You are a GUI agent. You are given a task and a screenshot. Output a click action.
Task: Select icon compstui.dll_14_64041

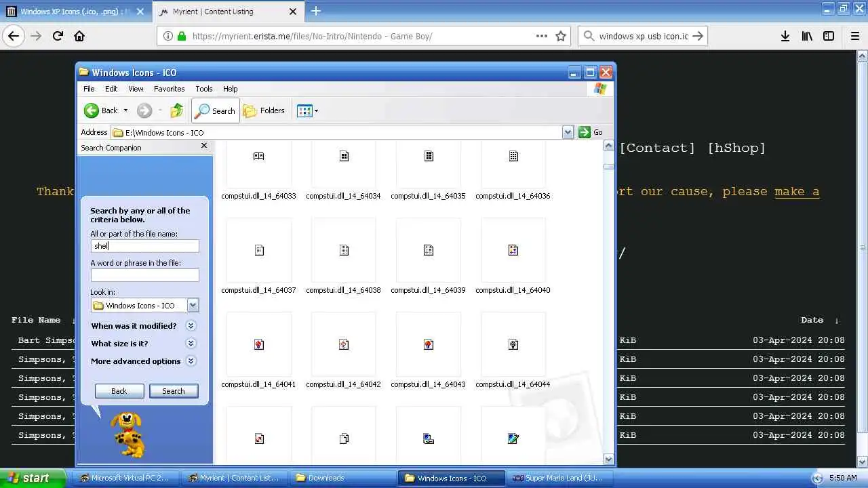coord(258,350)
